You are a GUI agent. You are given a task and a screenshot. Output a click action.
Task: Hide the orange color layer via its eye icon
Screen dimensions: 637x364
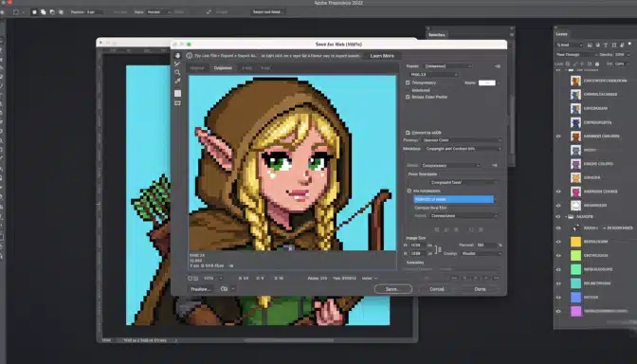558,242
